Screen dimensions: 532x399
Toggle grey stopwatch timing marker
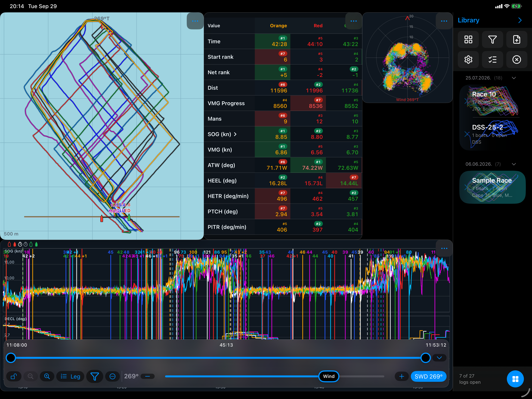pyautogui.click(x=26, y=244)
